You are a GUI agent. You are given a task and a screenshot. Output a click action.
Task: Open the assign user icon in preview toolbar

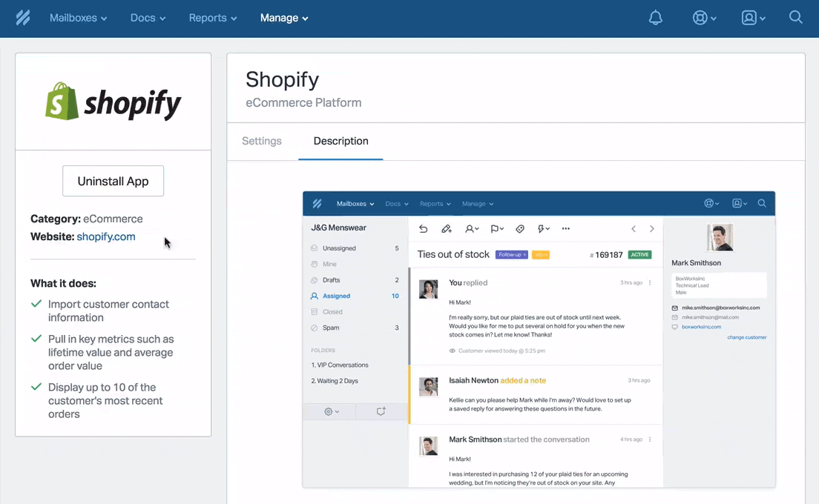(472, 228)
